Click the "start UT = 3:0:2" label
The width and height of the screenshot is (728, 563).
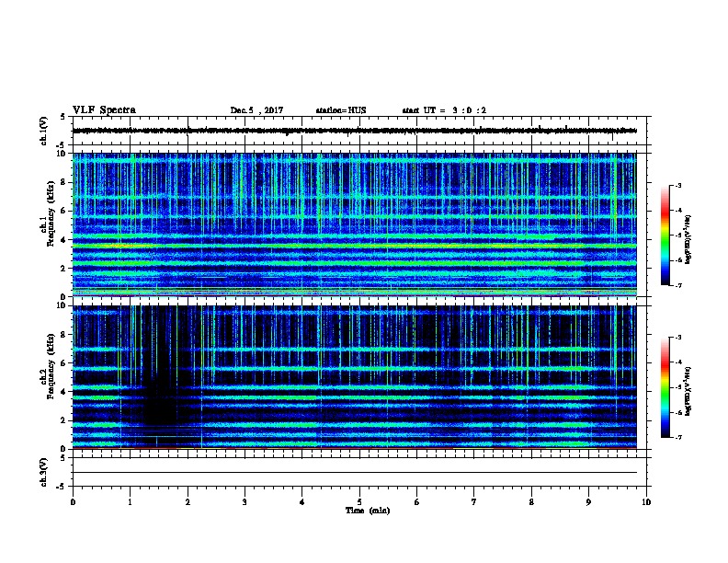click(x=444, y=110)
